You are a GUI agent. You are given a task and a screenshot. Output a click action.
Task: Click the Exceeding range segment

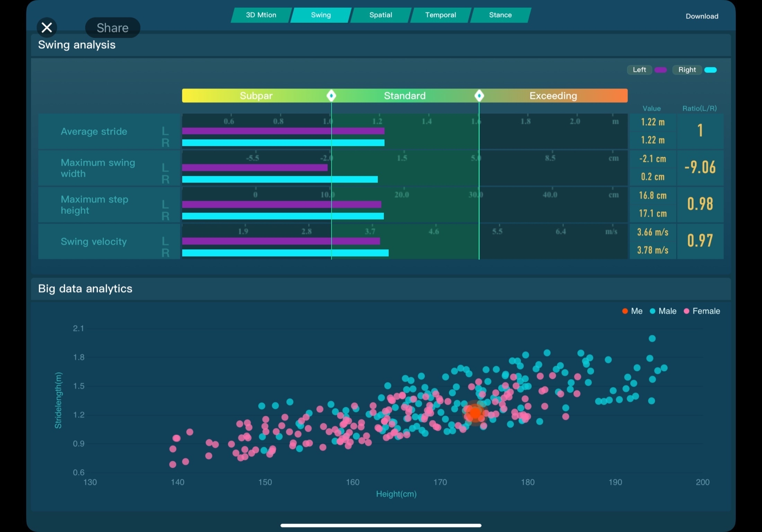point(553,96)
